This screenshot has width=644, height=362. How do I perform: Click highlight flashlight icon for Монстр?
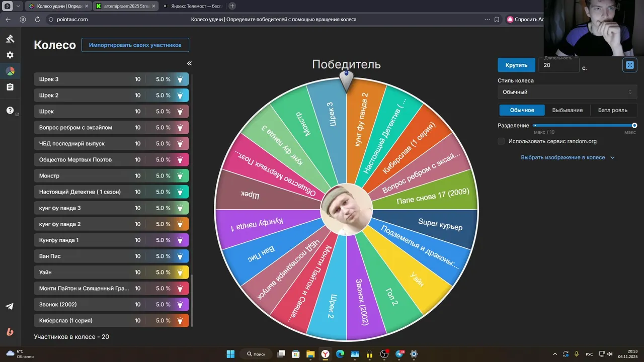pos(180,176)
